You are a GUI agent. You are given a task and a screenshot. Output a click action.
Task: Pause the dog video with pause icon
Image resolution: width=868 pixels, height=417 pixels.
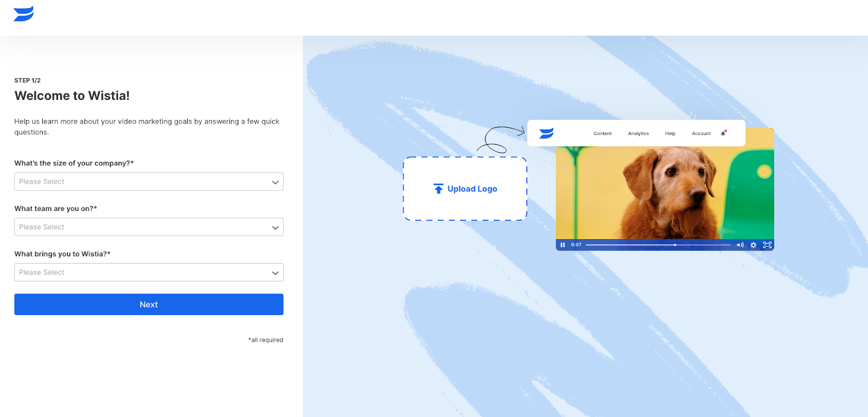(x=563, y=245)
